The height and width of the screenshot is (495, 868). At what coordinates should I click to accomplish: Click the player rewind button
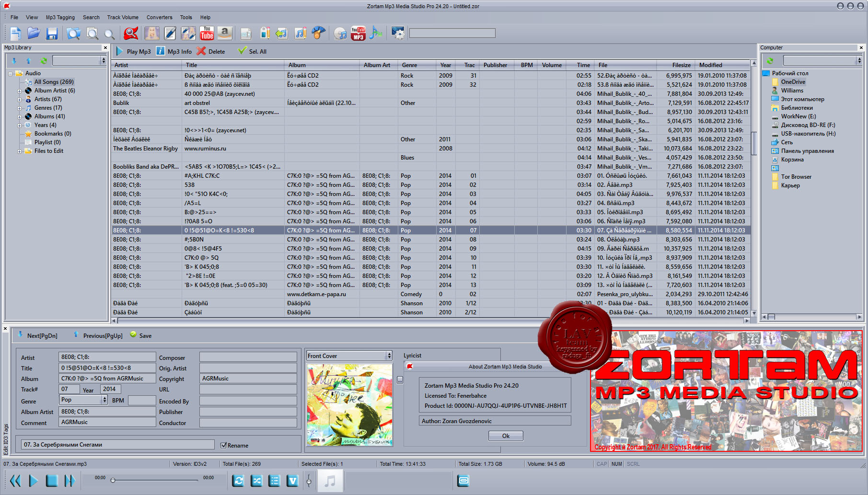pos(15,481)
